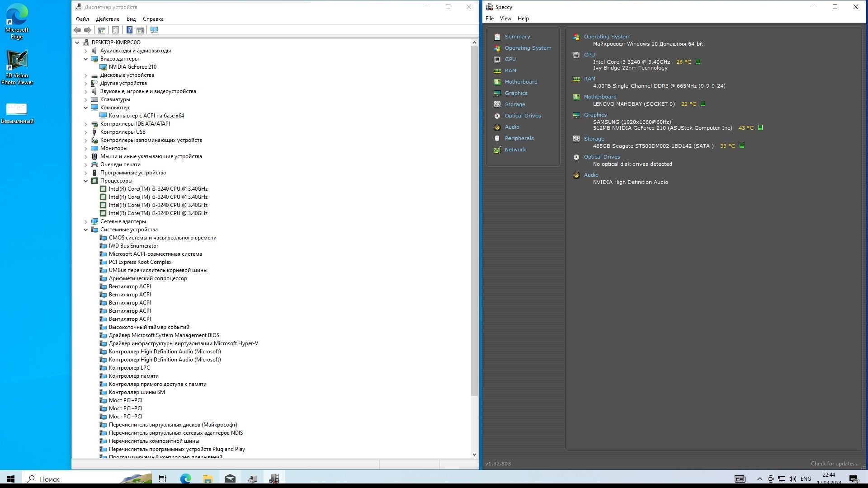Click the Back arrow in Device Manager toolbar

[77, 30]
